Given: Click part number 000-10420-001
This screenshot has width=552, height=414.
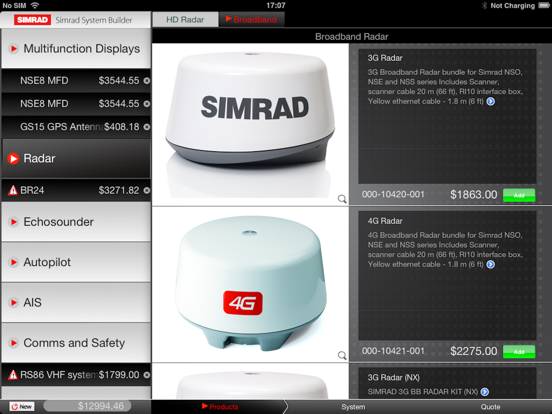Looking at the screenshot, I should 393,194.
